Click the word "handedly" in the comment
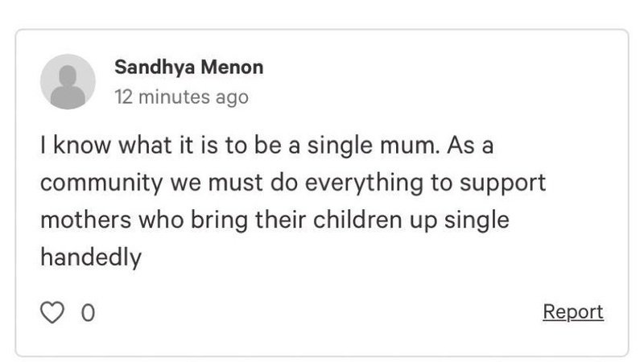This screenshot has height=362, width=644. 91,257
